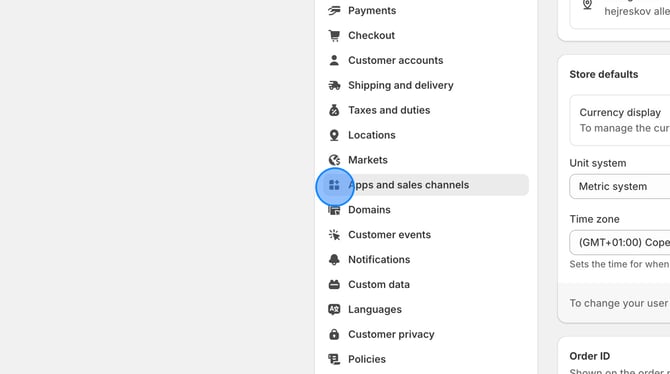Click the Notifications bell icon
The image size is (670, 374).
pyautogui.click(x=334, y=259)
